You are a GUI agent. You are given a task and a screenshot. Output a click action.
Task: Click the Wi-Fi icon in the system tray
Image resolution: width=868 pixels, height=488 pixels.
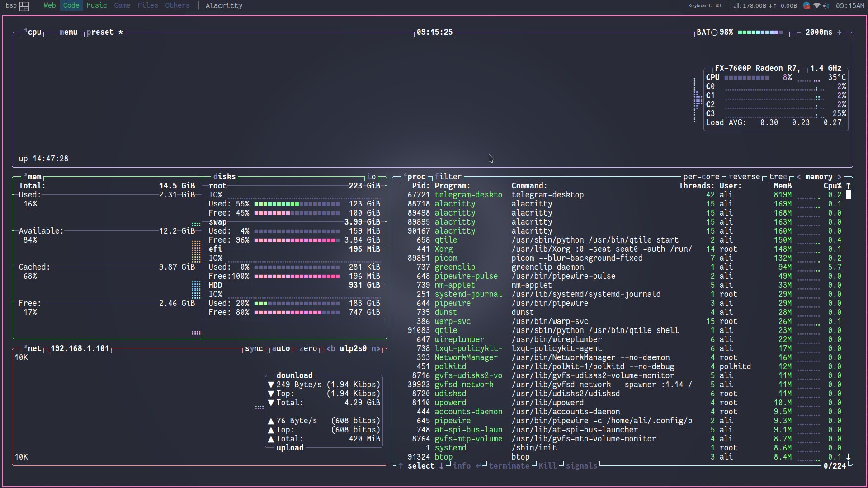(x=816, y=6)
